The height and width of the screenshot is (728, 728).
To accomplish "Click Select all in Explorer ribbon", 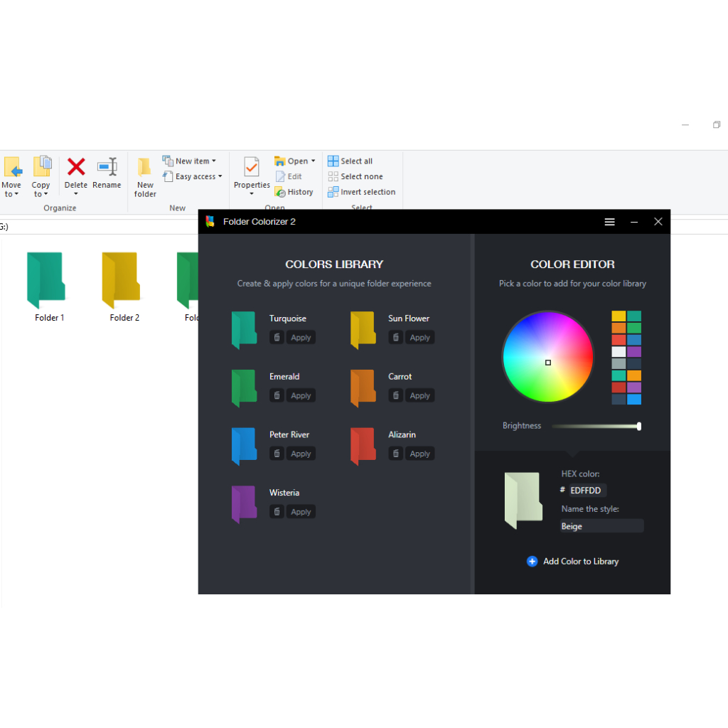I will point(350,161).
